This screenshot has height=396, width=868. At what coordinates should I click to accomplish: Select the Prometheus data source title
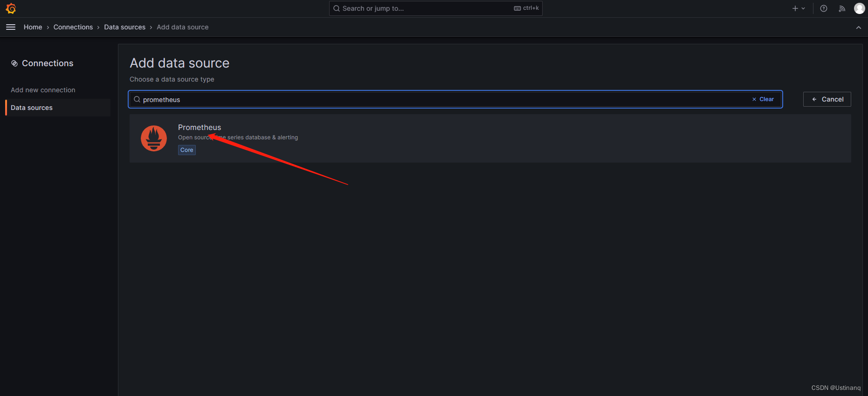pos(200,127)
